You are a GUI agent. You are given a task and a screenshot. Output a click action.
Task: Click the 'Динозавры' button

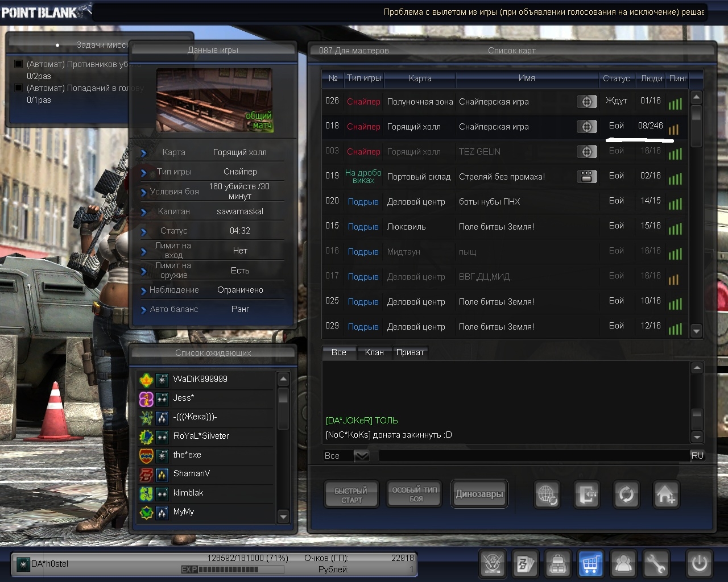(x=479, y=494)
